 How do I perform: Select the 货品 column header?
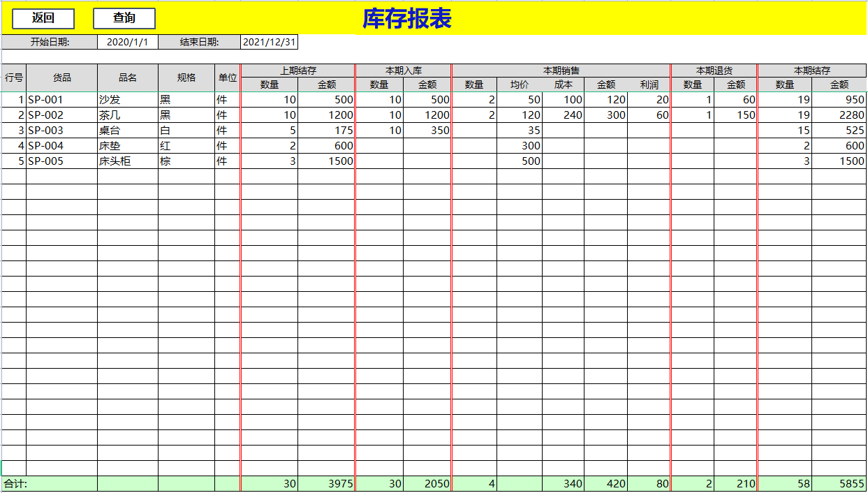click(62, 78)
